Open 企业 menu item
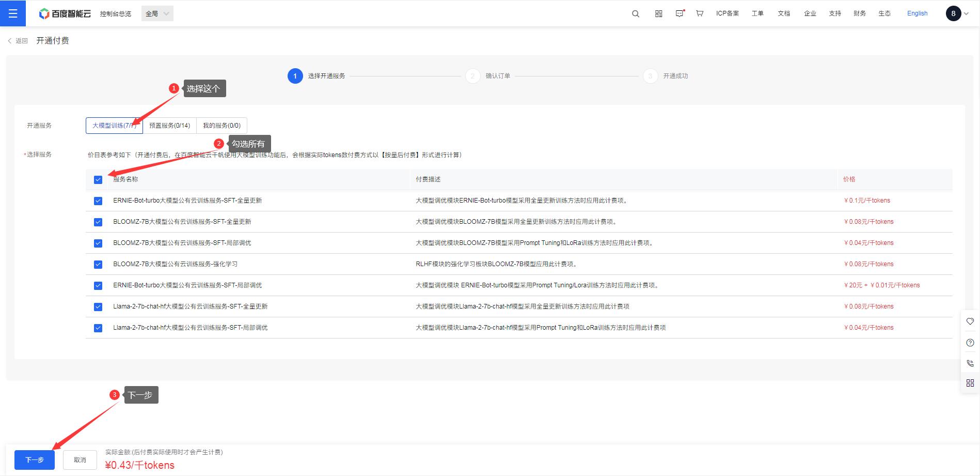Image resolution: width=980 pixels, height=476 pixels. point(810,13)
